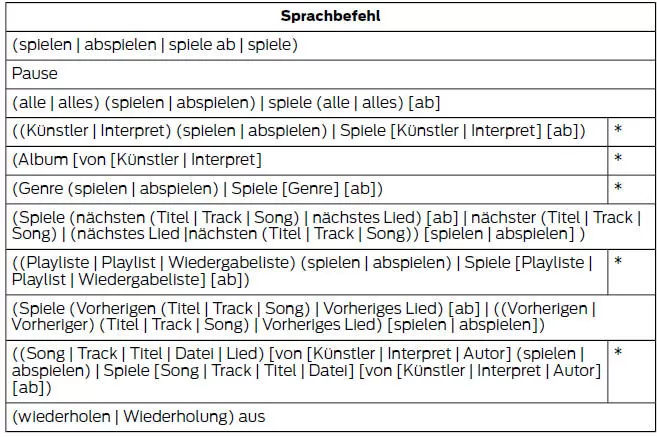Select the alle, alles spielen row
The width and height of the screenshot is (657, 437).
331,103
